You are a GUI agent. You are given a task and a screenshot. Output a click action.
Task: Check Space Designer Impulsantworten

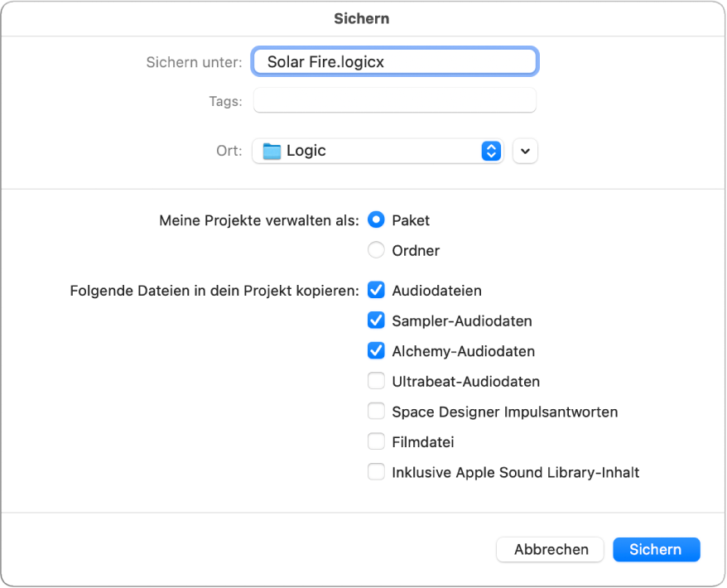tap(376, 412)
